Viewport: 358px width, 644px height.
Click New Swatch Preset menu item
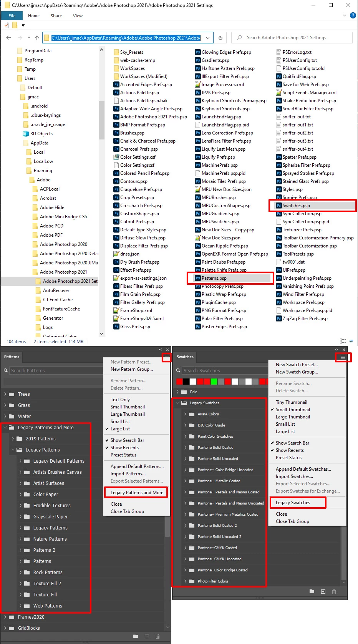[297, 365]
